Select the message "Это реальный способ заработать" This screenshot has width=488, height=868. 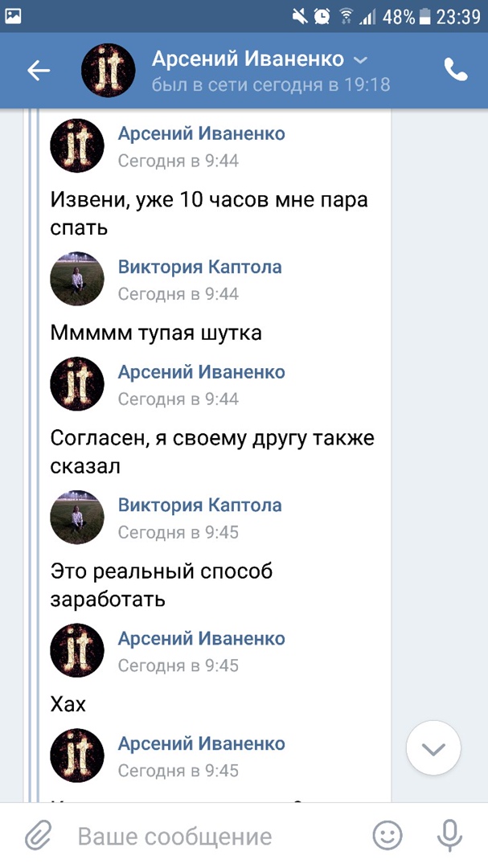[x=161, y=585]
